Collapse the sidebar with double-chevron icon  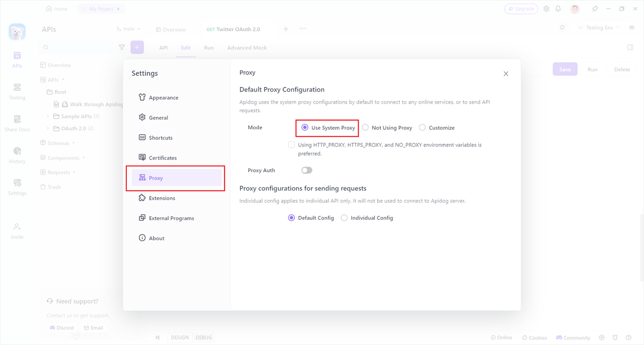(157, 337)
